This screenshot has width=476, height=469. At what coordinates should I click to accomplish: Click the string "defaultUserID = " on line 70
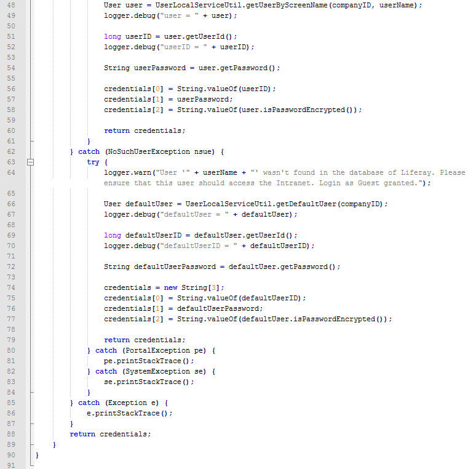[199, 246]
